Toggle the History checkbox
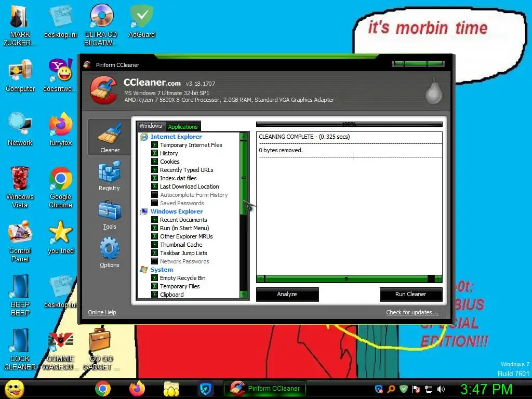The image size is (532, 399). click(x=154, y=153)
